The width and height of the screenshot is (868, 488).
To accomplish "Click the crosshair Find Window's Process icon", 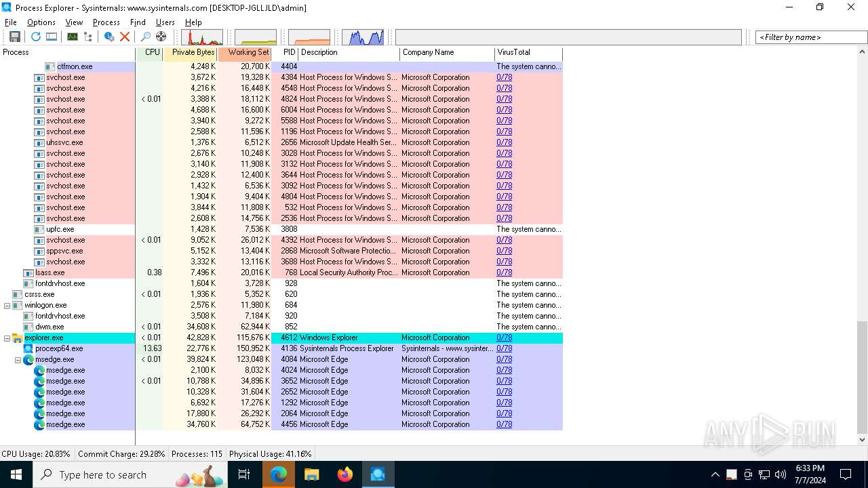I will point(161,37).
